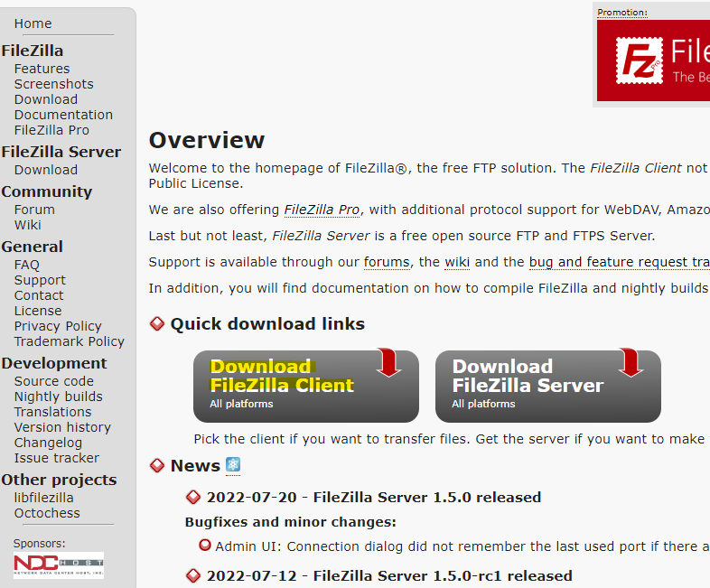Click the circle bullet before Admin UI item
The width and height of the screenshot is (710, 588).
point(205,545)
